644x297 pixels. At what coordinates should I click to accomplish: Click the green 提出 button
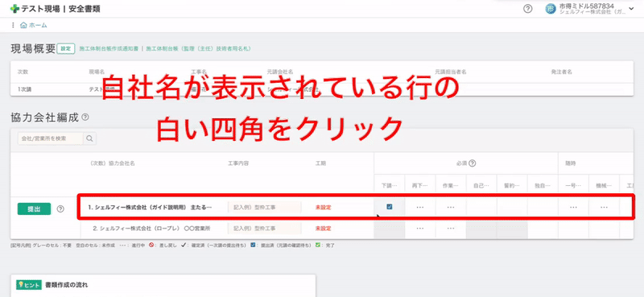click(34, 208)
